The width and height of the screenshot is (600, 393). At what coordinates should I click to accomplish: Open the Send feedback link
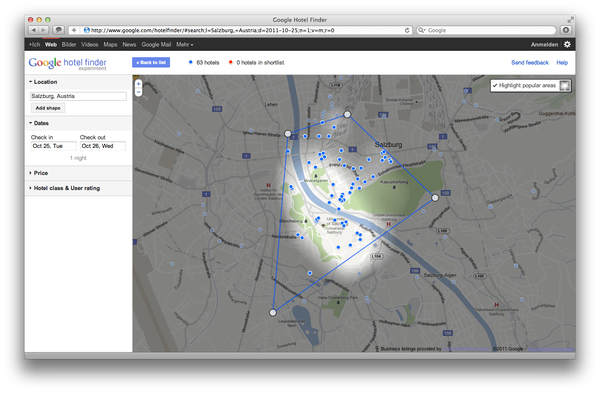pos(530,62)
